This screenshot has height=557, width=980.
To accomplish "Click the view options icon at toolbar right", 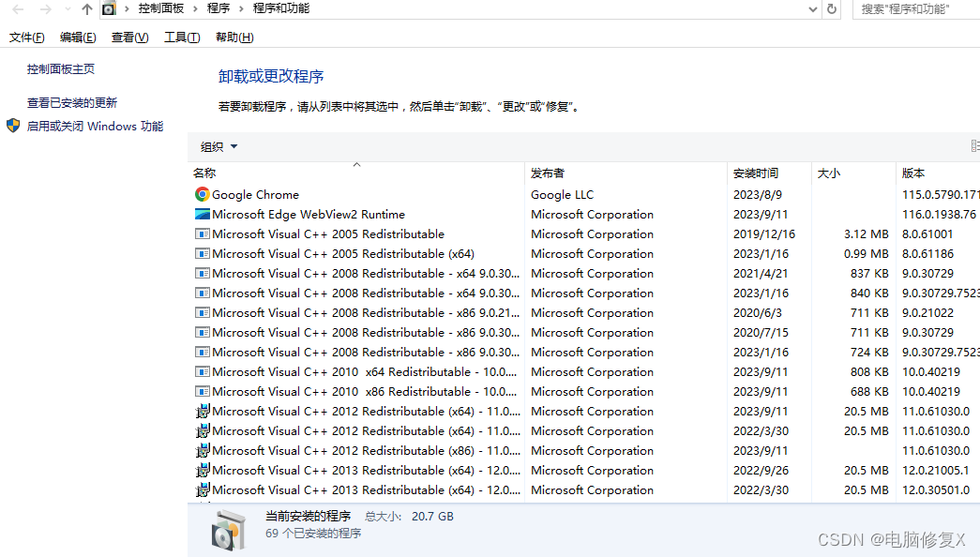I will [975, 145].
